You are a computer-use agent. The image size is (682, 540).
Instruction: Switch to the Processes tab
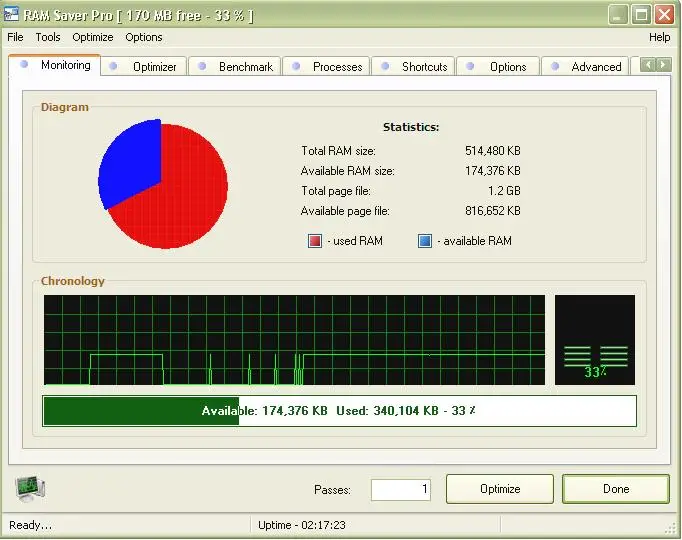click(x=327, y=67)
